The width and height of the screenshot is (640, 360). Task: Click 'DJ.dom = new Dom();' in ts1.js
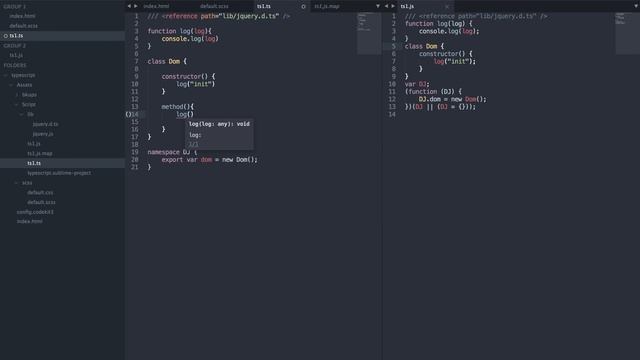pyautogui.click(x=452, y=99)
